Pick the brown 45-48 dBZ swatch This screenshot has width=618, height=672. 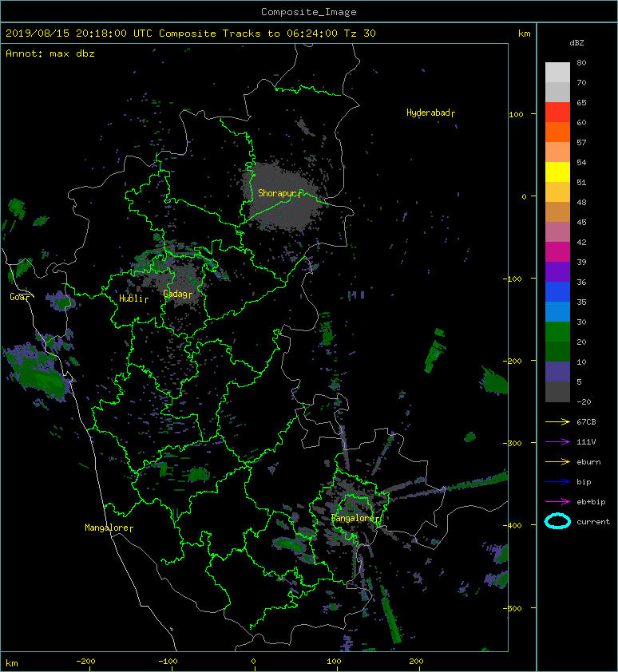(557, 211)
